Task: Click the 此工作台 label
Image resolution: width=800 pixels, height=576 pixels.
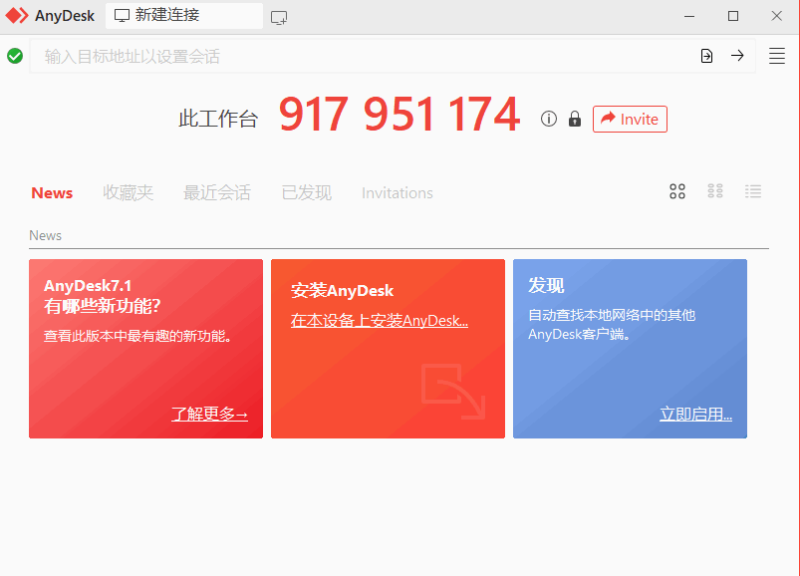Action: [x=218, y=119]
